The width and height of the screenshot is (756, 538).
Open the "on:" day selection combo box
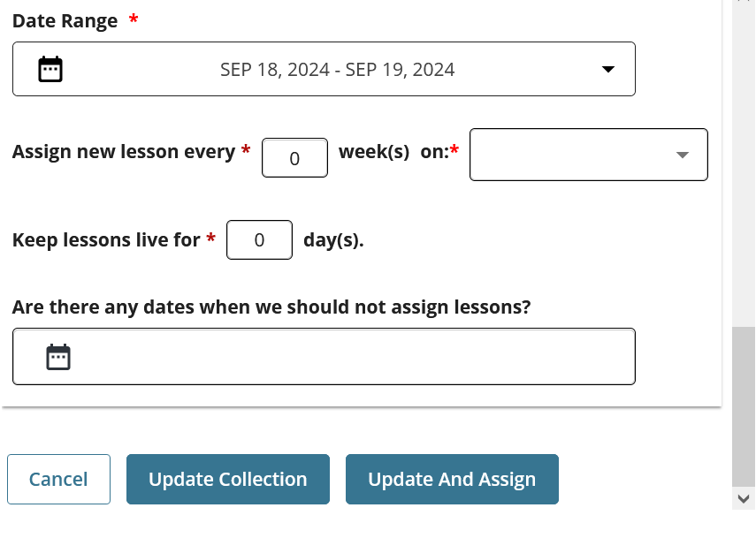click(575, 155)
